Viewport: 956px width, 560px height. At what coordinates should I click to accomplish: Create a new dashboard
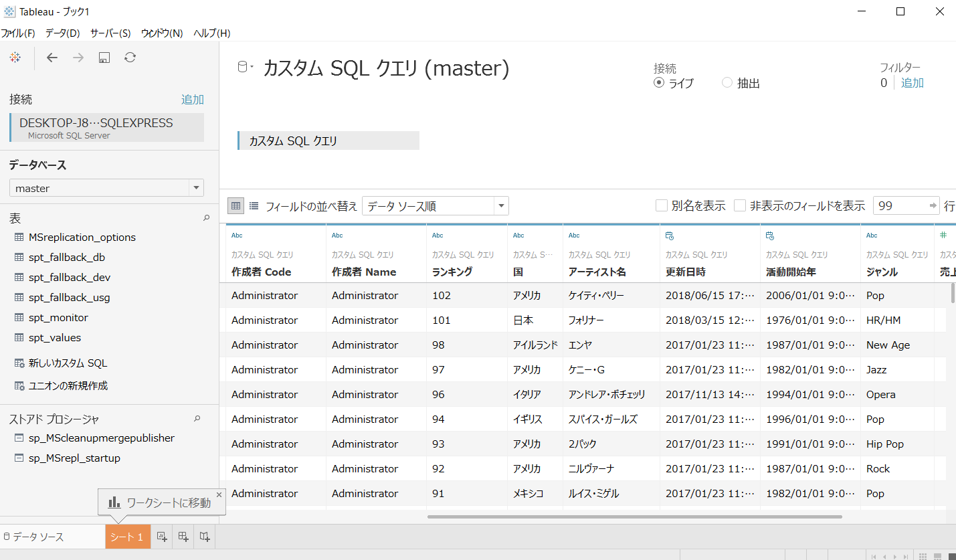click(182, 536)
